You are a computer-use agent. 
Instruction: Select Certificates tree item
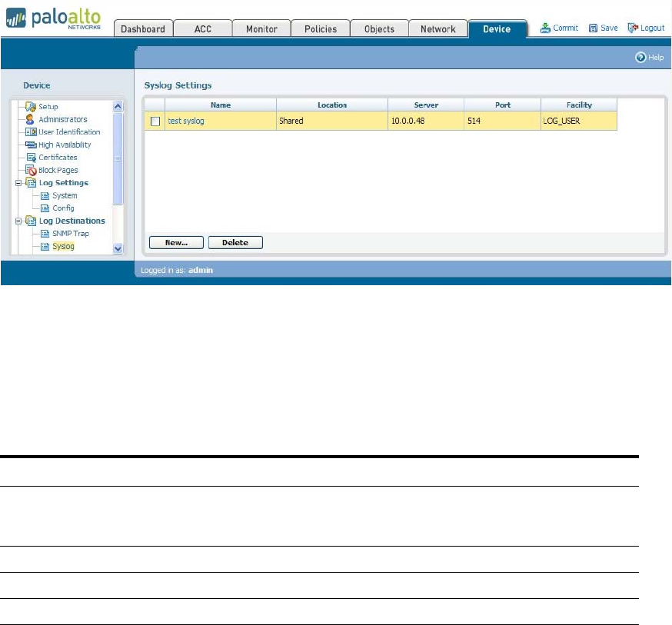point(58,158)
